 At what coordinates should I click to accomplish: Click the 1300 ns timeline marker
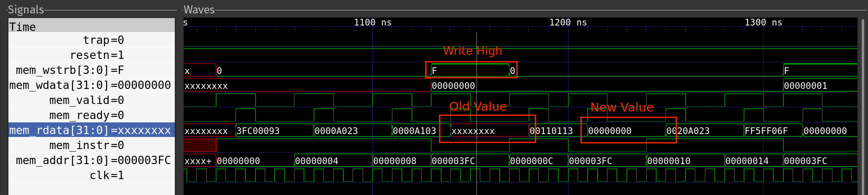tap(763, 23)
